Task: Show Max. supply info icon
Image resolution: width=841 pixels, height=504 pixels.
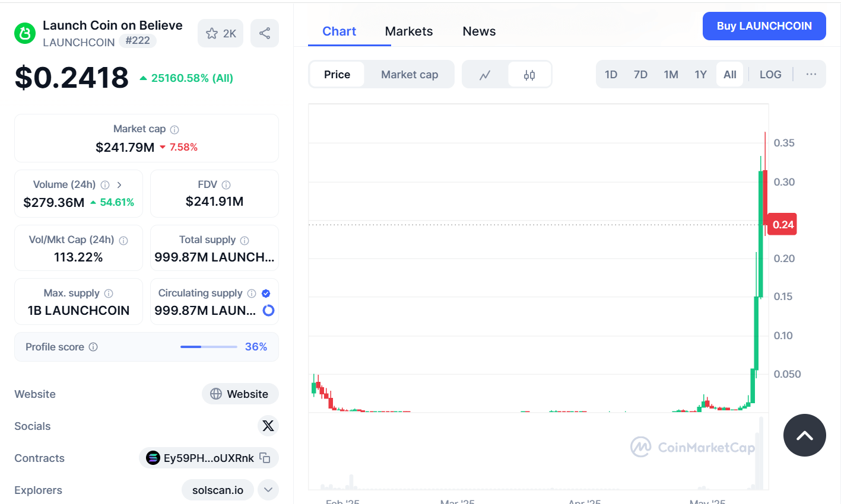Action: click(x=109, y=294)
